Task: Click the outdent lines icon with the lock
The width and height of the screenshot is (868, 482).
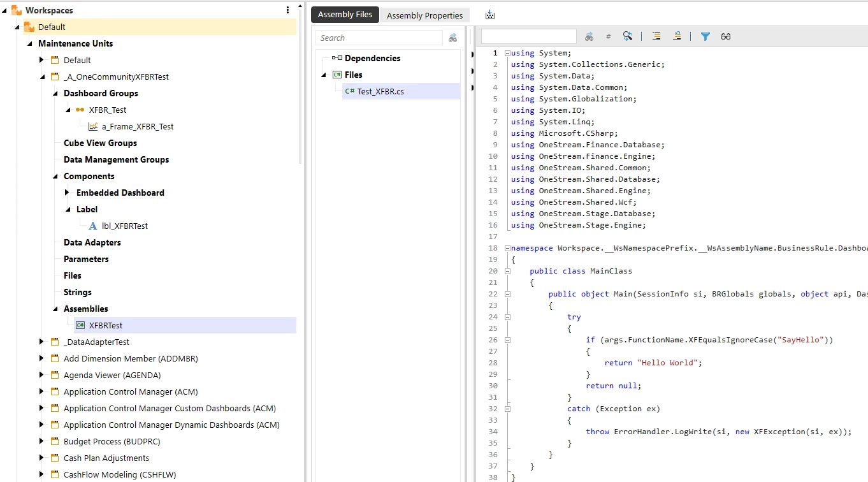Action: coord(677,36)
